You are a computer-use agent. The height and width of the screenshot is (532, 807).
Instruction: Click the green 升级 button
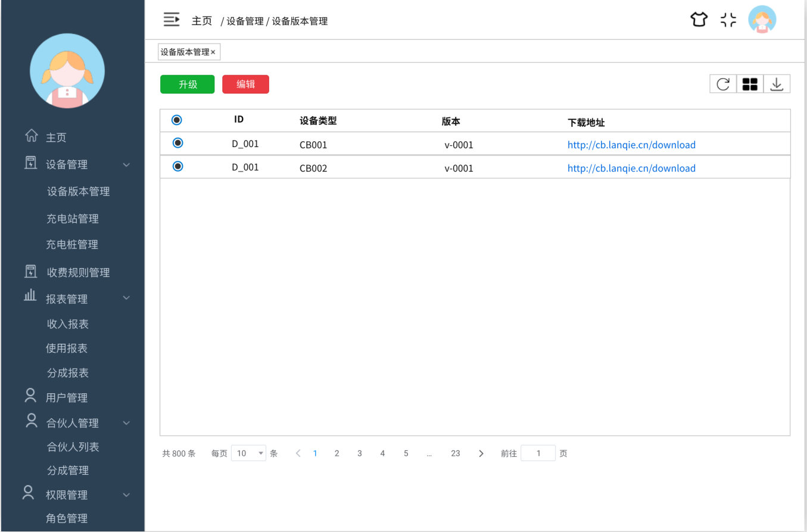point(188,85)
